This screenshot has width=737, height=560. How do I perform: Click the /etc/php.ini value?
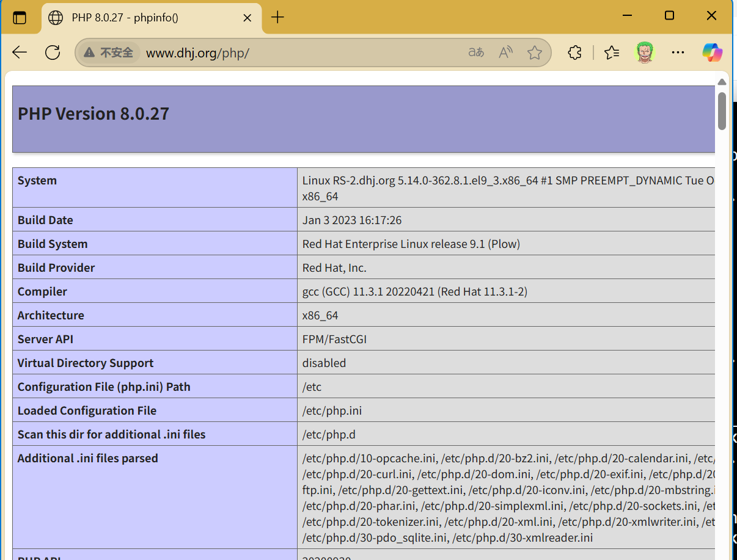332,410
